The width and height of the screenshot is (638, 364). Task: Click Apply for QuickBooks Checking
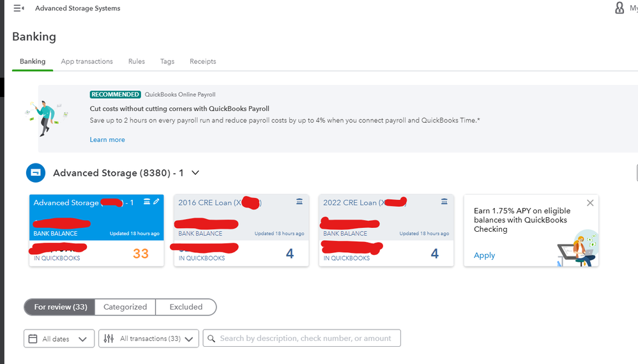(x=484, y=255)
